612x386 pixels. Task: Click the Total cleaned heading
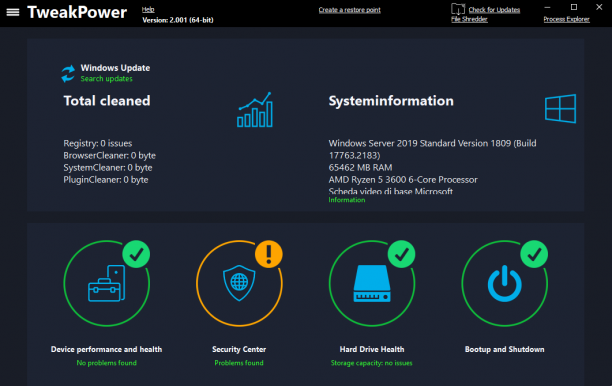coord(107,101)
